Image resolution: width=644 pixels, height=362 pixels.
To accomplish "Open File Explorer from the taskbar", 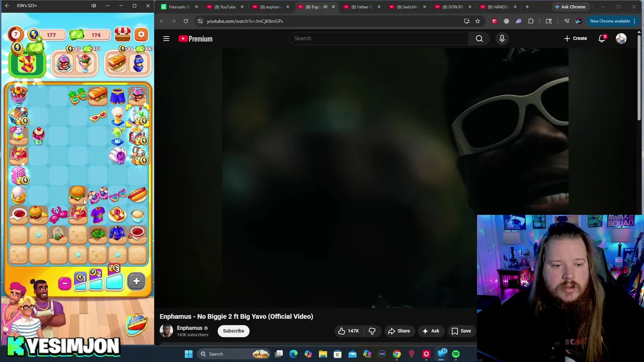I will (323, 354).
